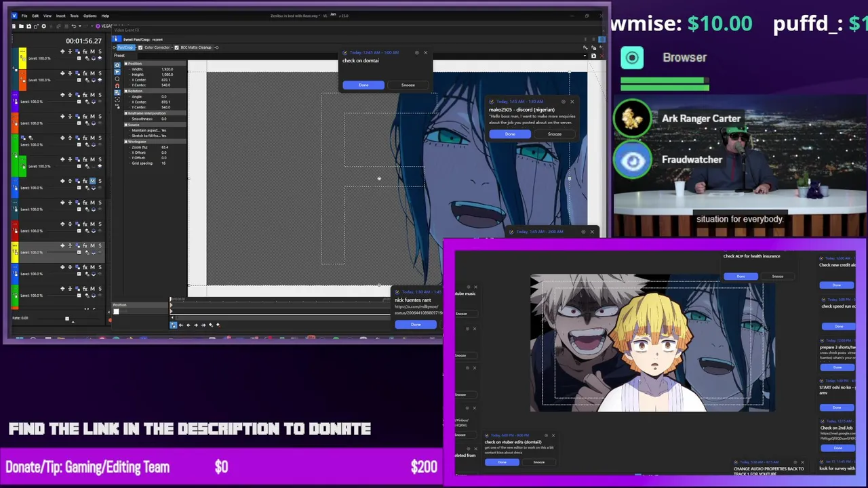This screenshot has width=868, height=488.
Task: Jump to first keyframe in Pan/Crop timeline
Action: pyautogui.click(x=181, y=325)
